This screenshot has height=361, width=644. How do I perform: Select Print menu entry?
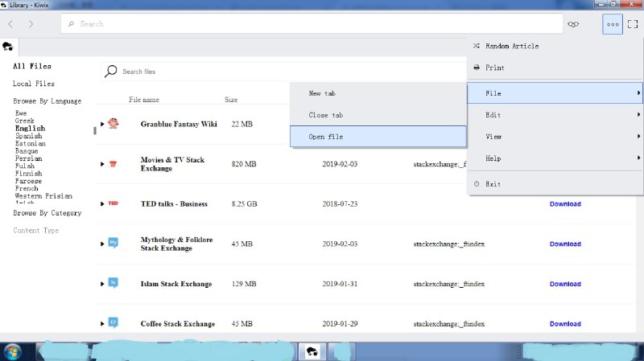[x=555, y=68]
